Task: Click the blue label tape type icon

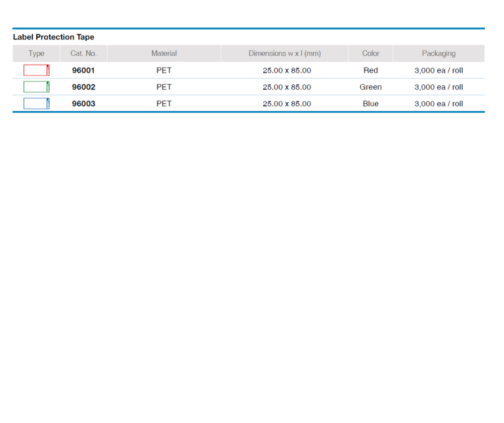Action: [36, 104]
